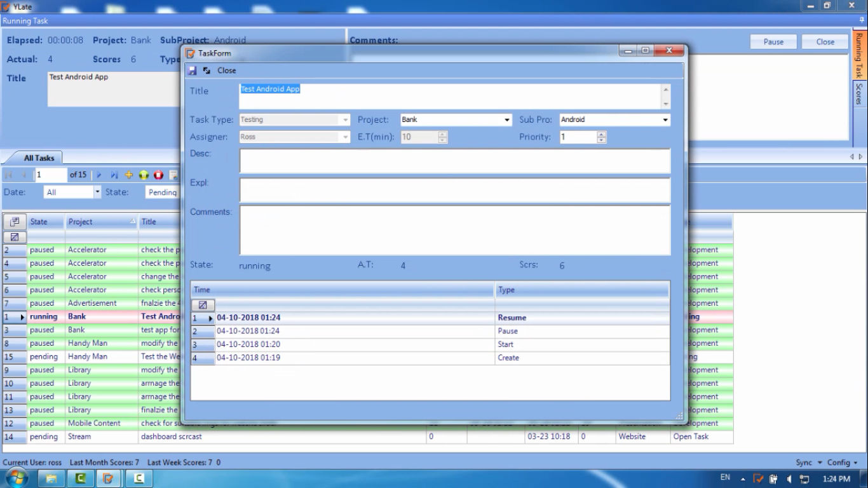
Task: Switch to the YLate app in the taskbar
Action: tap(109, 478)
